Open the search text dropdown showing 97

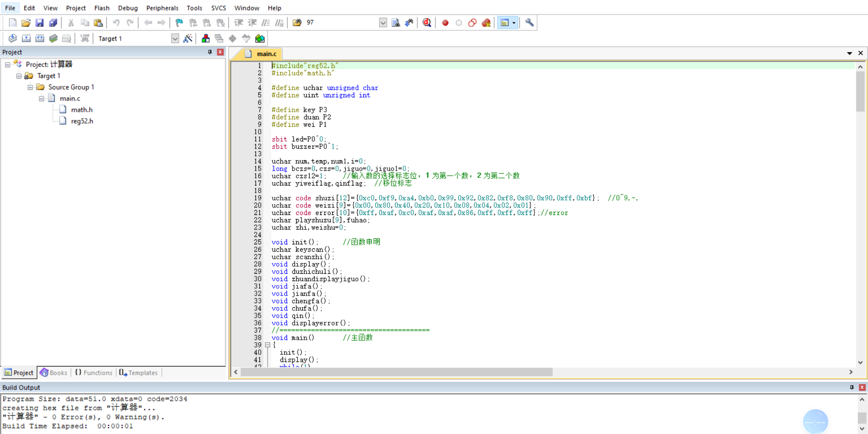pos(383,23)
